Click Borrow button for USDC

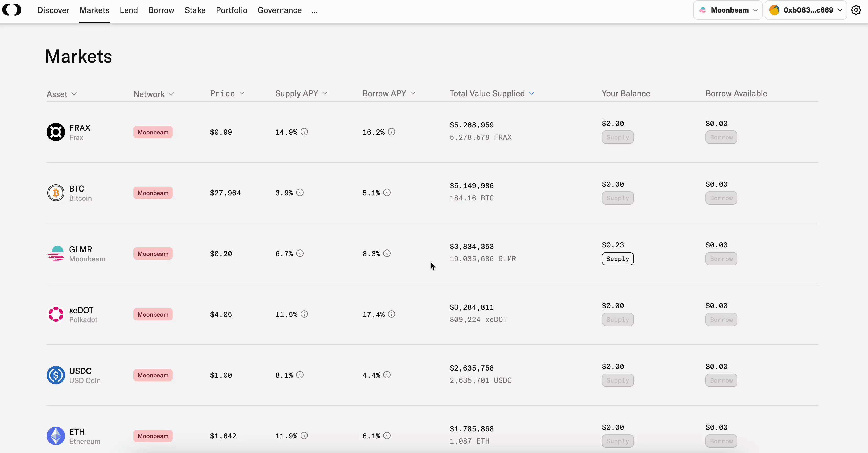point(721,380)
